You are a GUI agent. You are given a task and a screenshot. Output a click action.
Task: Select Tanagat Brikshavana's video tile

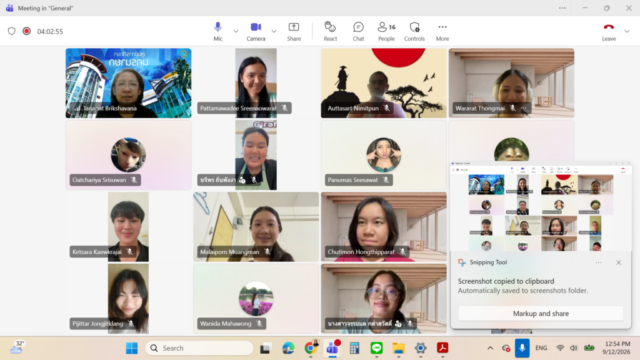point(128,83)
